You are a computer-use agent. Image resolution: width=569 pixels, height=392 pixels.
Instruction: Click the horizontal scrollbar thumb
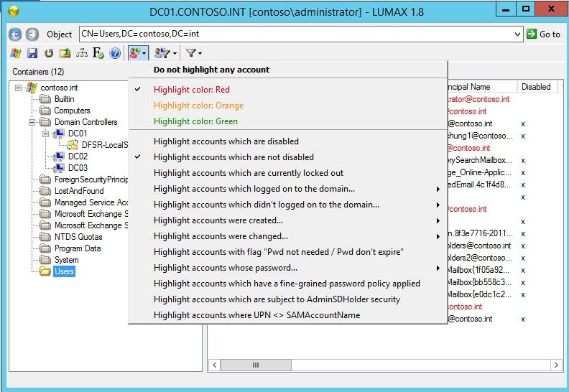click(256, 365)
